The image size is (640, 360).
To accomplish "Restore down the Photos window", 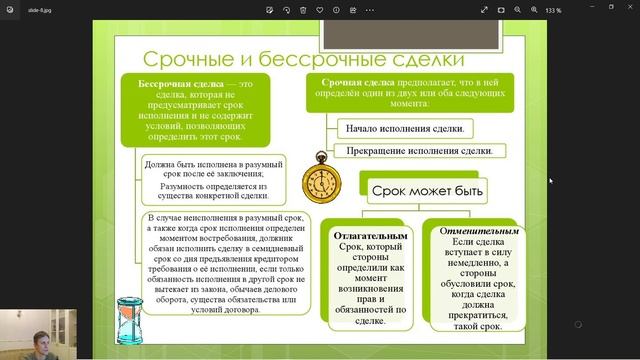I will pyautogui.click(x=611, y=7).
